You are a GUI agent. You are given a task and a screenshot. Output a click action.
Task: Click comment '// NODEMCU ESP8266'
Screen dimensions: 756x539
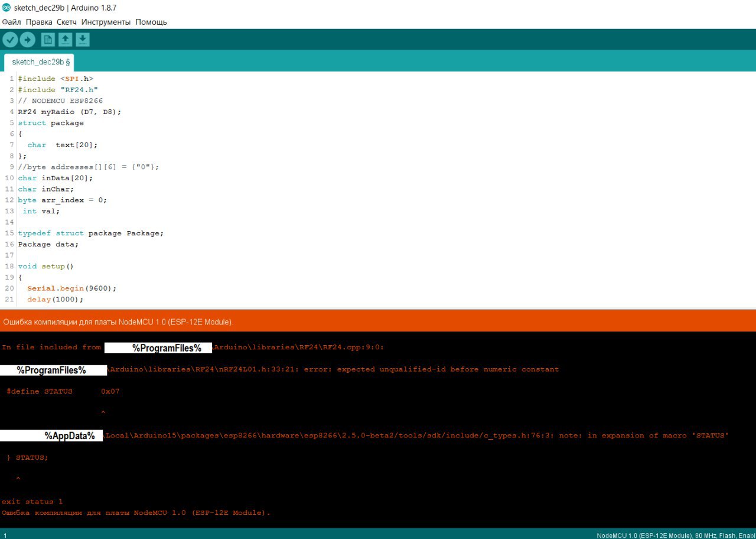click(x=60, y=100)
